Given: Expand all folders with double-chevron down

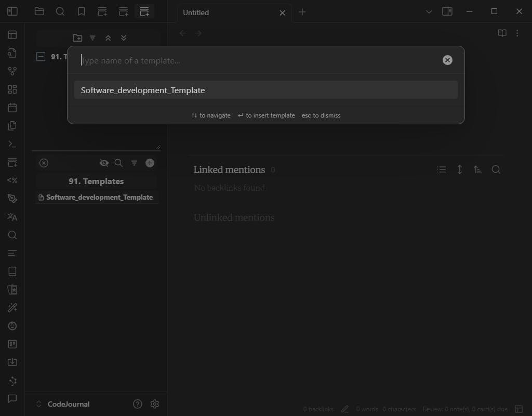Looking at the screenshot, I should click(124, 37).
